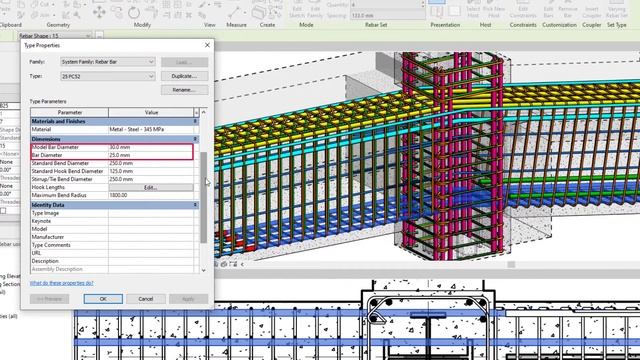Click the Edit Family icon
This screenshot has width=640, height=360.
coord(315,11)
